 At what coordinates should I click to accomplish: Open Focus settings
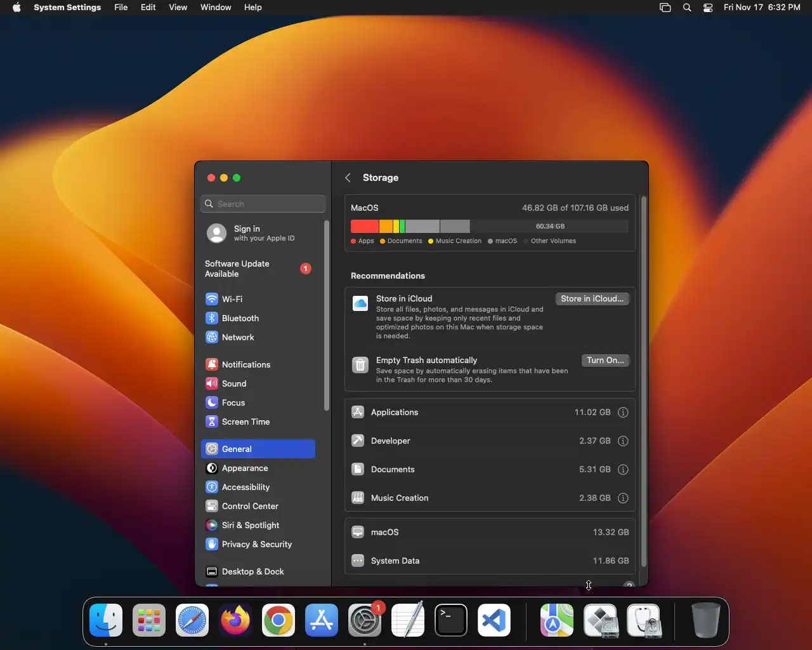coord(258,402)
